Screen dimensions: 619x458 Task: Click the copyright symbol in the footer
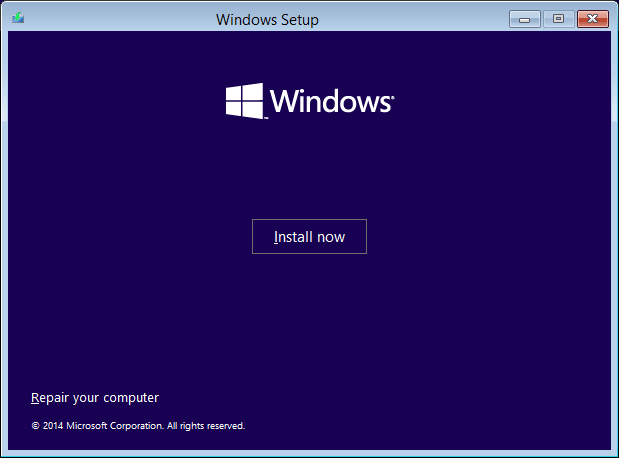pos(35,426)
